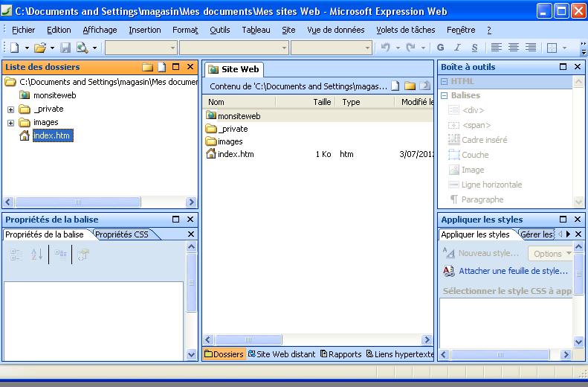The height and width of the screenshot is (387, 588).
Task: Click new page icon in Contenu de bar
Action: (x=395, y=86)
